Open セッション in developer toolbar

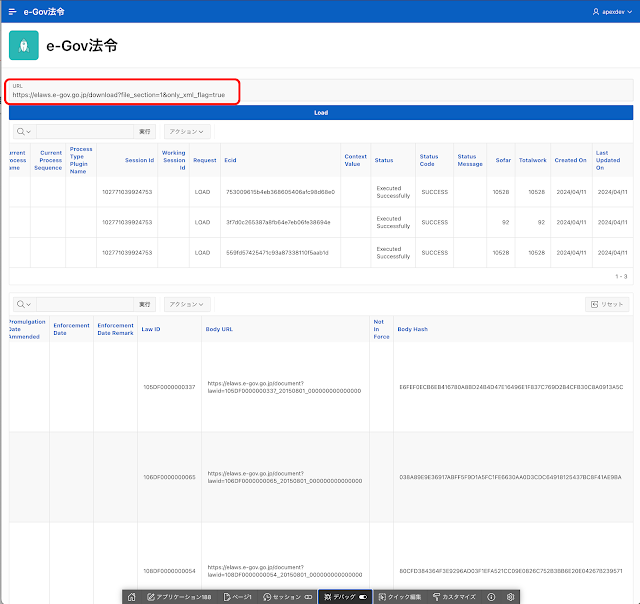click(287, 597)
